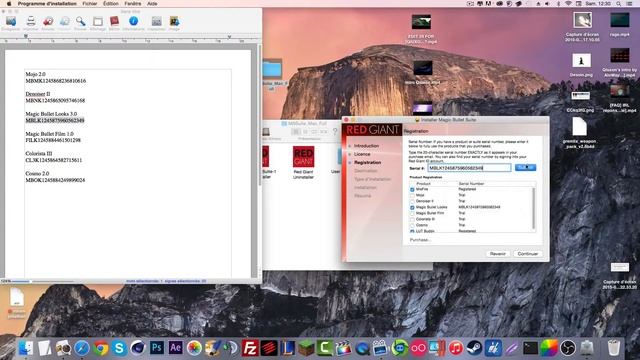
Task: Click the Serial # input field
Action: (x=469, y=168)
